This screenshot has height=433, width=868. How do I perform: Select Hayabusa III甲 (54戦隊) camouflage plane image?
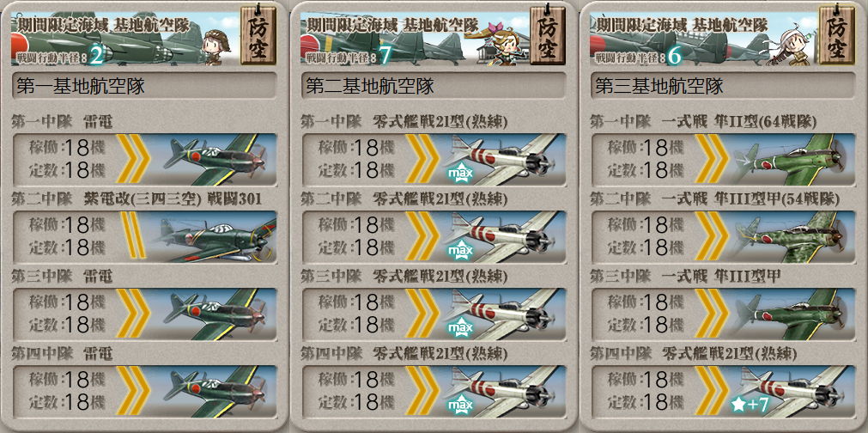[792, 237]
